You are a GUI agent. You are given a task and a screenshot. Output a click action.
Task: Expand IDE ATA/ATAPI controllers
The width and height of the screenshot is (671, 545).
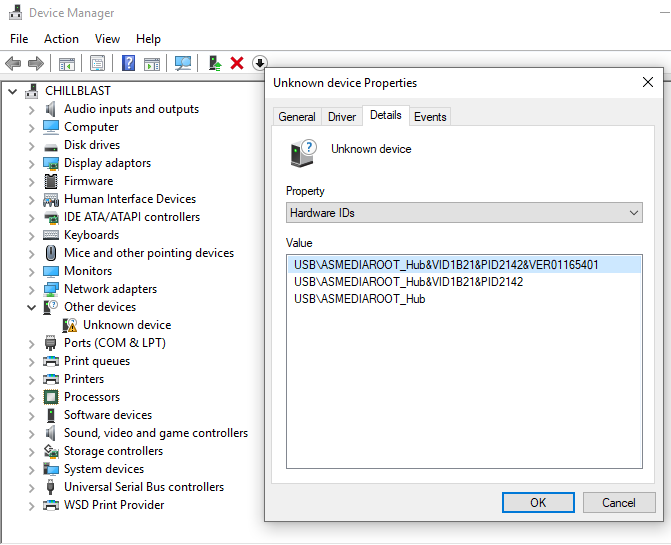coord(31,217)
